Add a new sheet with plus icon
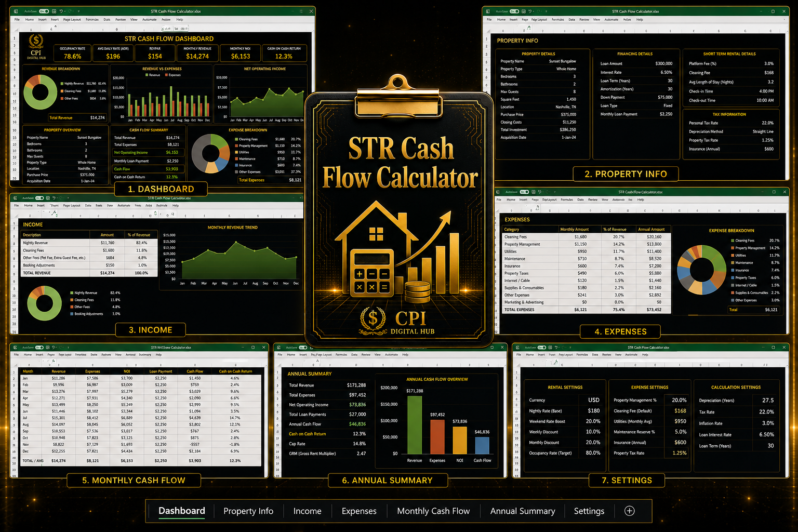 tap(629, 511)
